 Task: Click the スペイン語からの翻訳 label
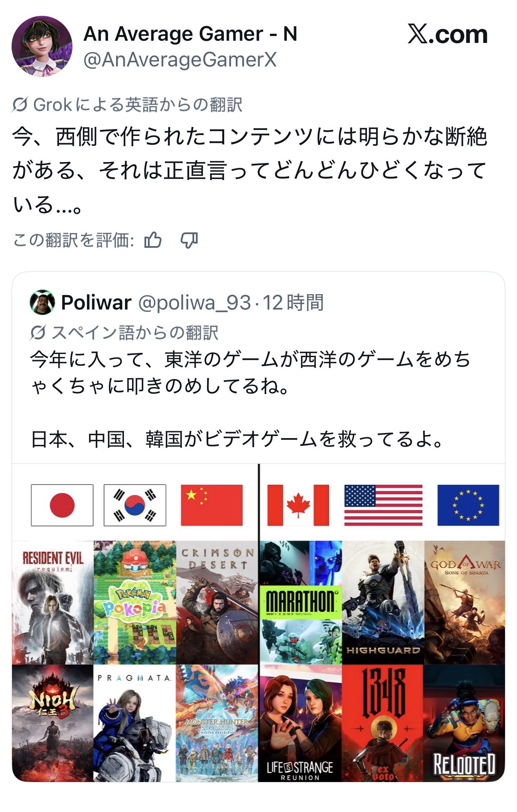[x=135, y=333]
